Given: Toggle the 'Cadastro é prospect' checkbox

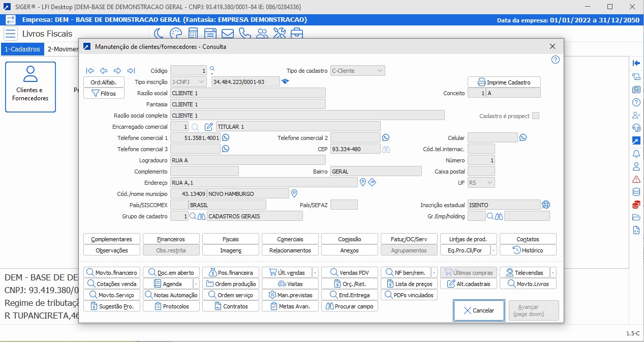Looking at the screenshot, I should pos(535,116).
